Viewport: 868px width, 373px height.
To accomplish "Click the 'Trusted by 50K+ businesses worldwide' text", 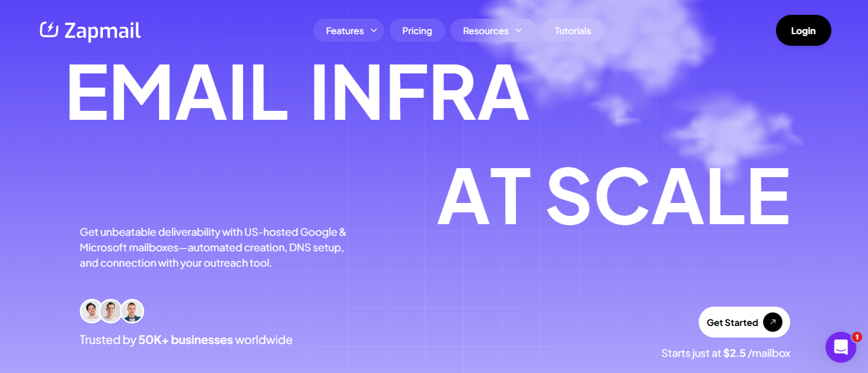I will 186,340.
